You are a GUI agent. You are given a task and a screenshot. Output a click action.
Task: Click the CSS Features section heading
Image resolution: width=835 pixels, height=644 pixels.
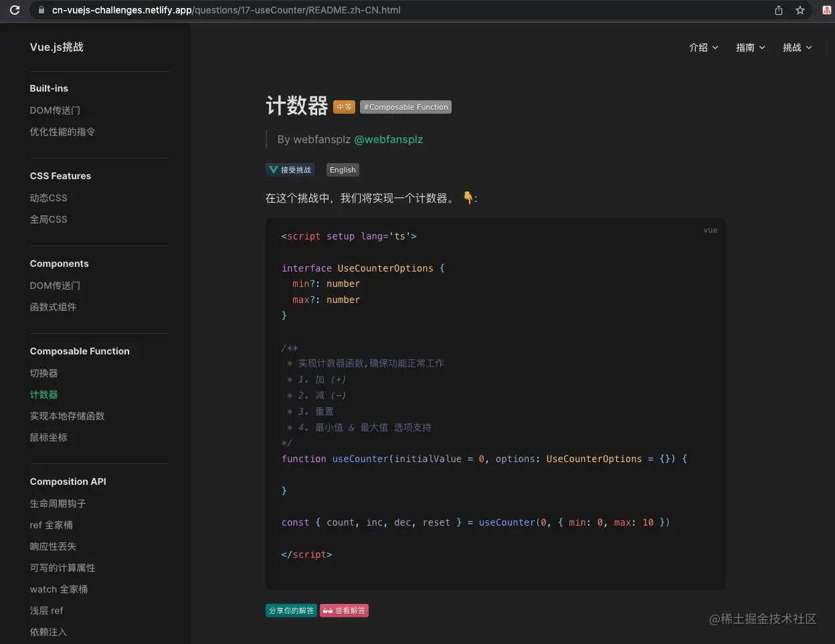click(60, 176)
